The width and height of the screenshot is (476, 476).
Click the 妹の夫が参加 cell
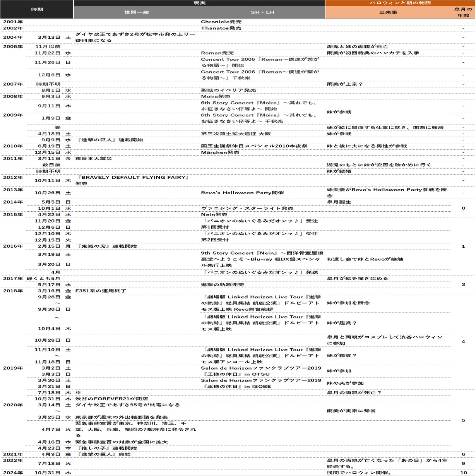point(345,384)
